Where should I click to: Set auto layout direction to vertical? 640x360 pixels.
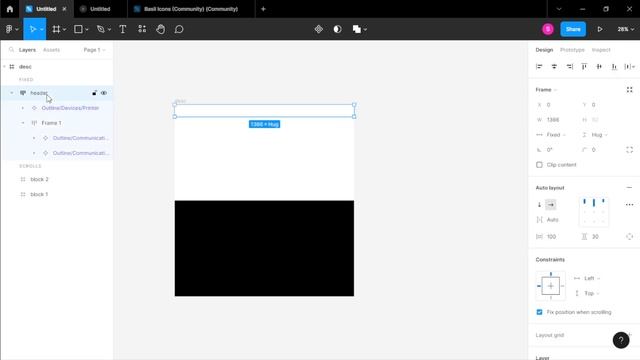point(539,204)
